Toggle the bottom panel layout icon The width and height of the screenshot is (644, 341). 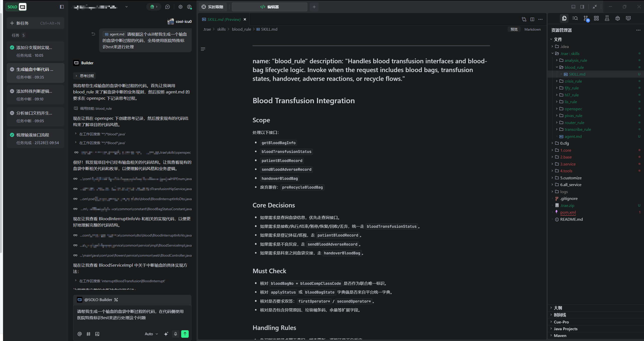point(573,7)
